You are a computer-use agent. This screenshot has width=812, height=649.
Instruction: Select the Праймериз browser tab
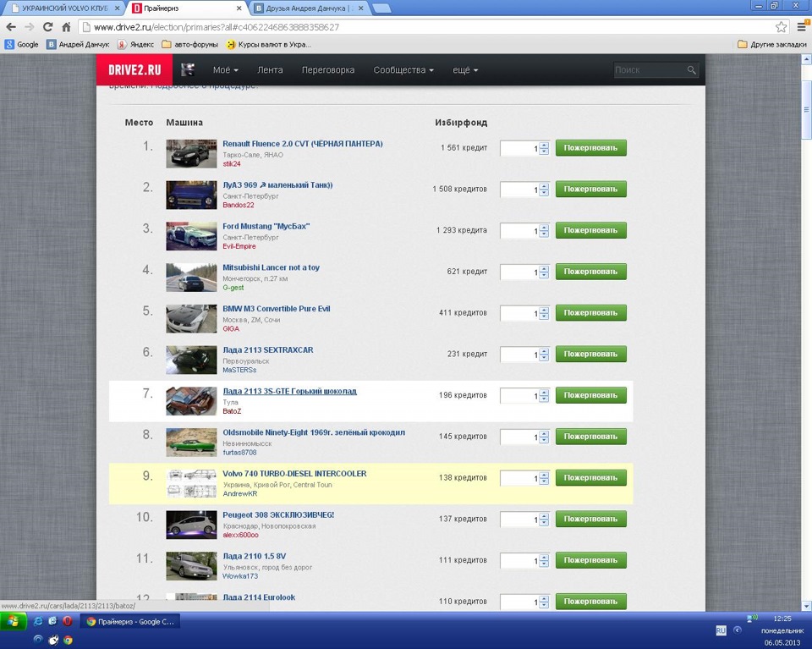[186, 8]
